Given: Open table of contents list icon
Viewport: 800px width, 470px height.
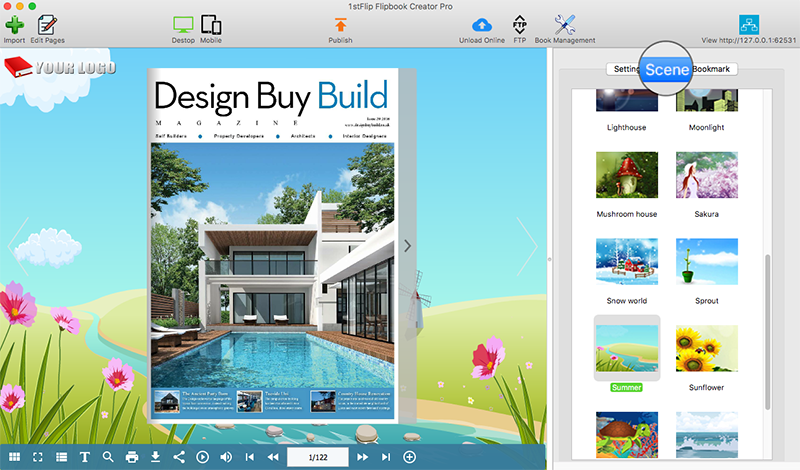Looking at the screenshot, I should 61,457.
